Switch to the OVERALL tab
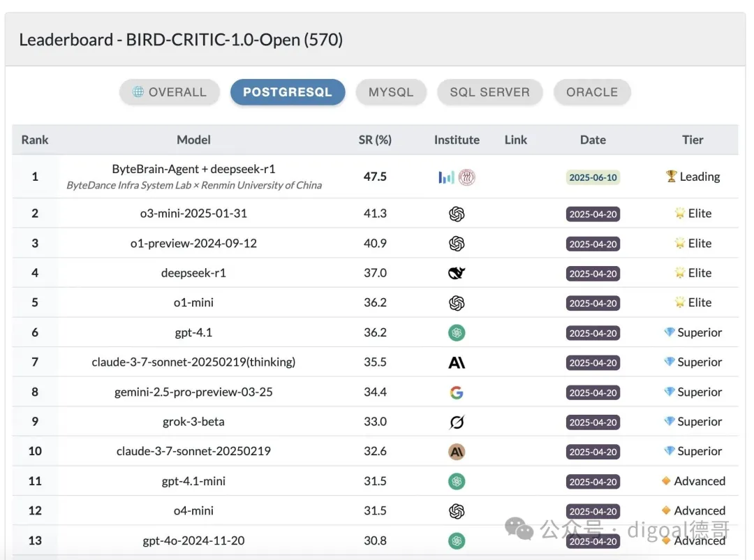The height and width of the screenshot is (560, 754). point(170,92)
